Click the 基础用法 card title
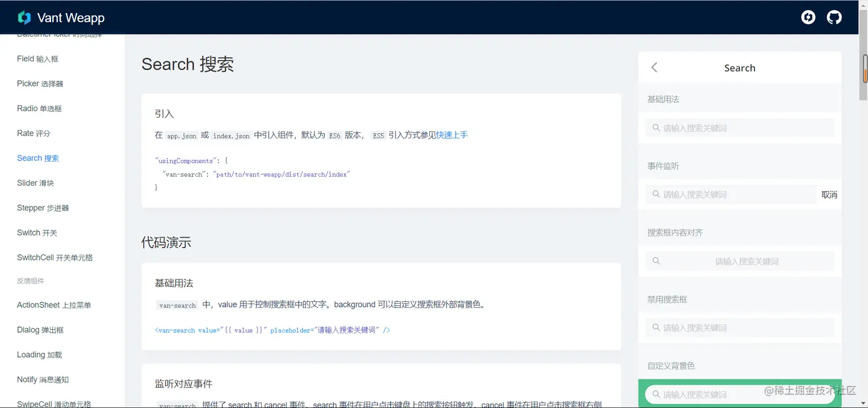The width and height of the screenshot is (868, 408). click(x=174, y=283)
